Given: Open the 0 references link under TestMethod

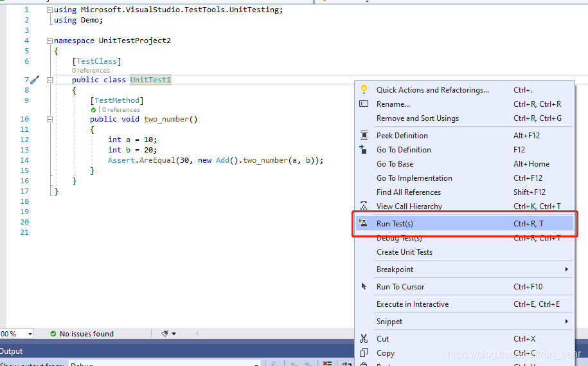Looking at the screenshot, I should pyautogui.click(x=121, y=109).
